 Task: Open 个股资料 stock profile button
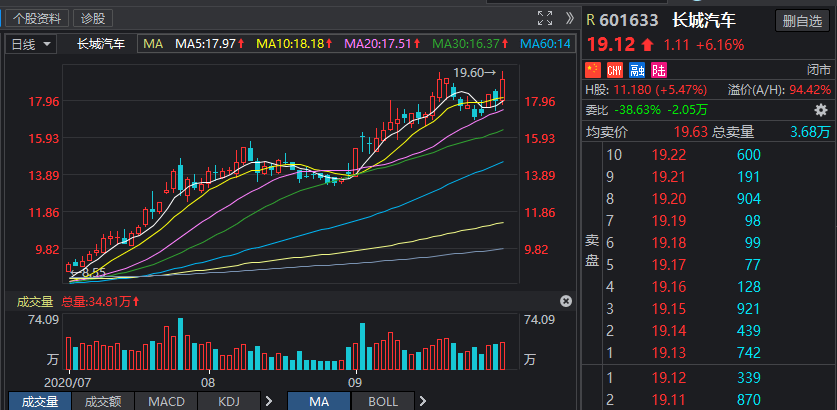[37, 19]
